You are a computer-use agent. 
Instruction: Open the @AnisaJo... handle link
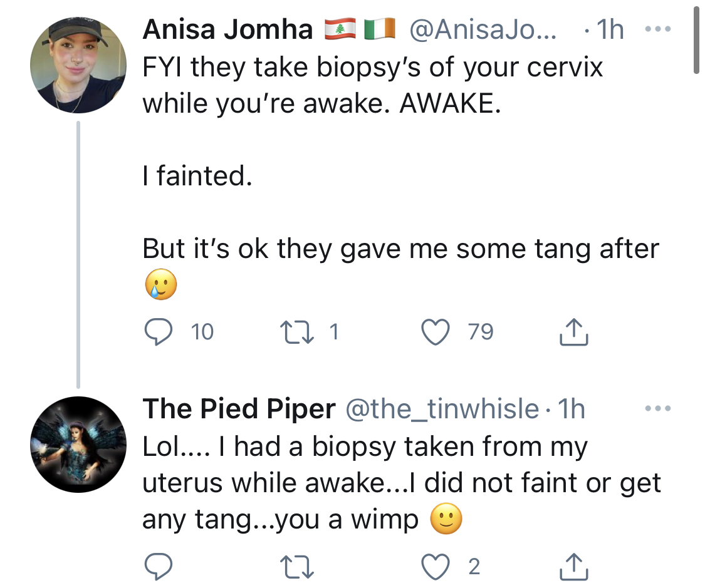click(483, 29)
